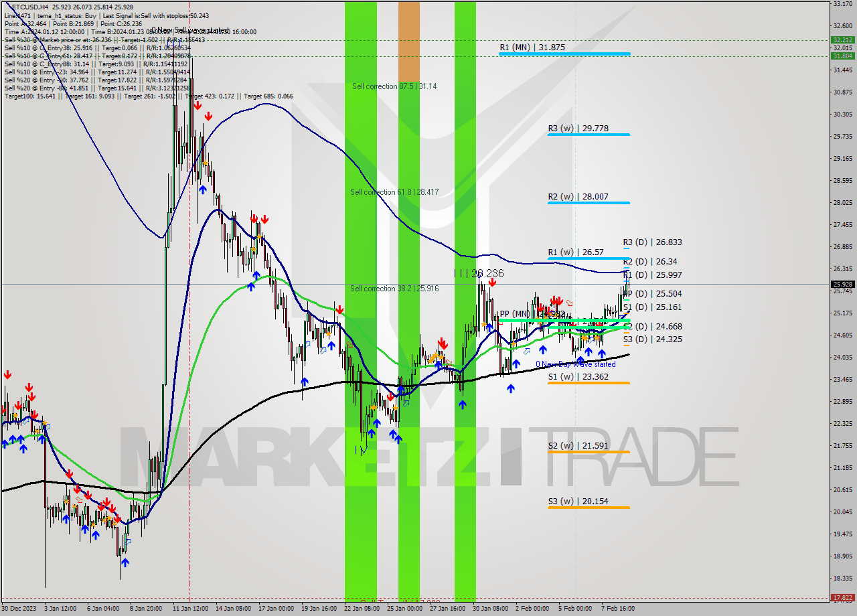Click the S2 (D) | 24.668 label
Viewport: 857px width, 616px height.
pos(652,327)
